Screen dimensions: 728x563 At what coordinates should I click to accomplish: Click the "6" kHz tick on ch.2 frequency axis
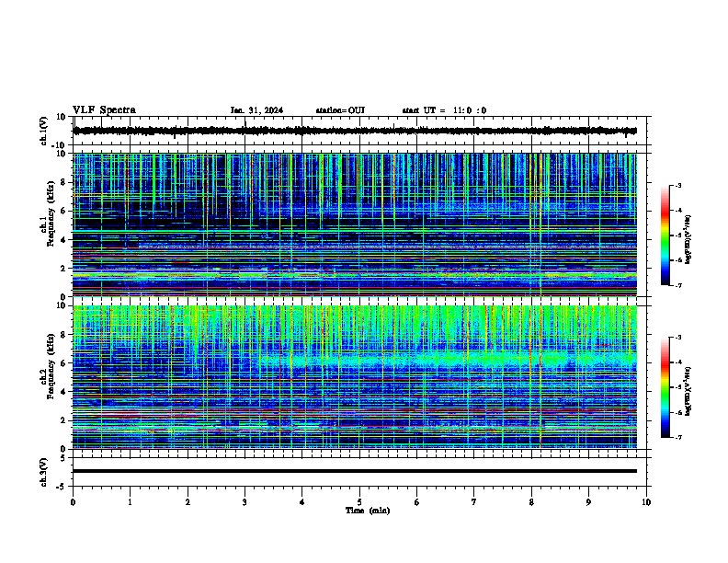coord(63,363)
